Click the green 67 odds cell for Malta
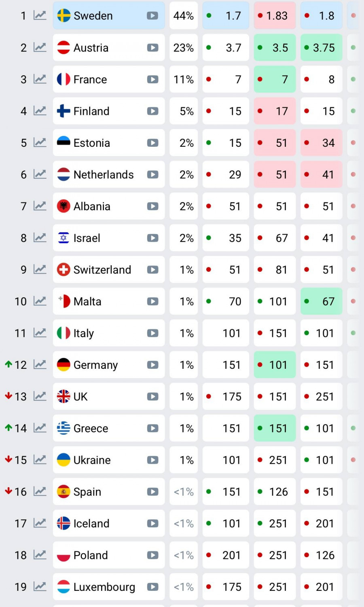 pyautogui.click(x=321, y=301)
